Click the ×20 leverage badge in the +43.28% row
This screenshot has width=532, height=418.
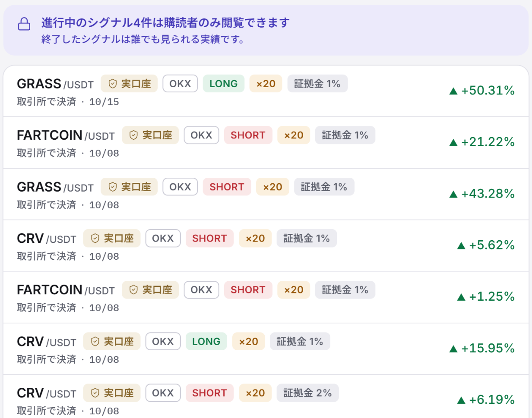tap(272, 187)
